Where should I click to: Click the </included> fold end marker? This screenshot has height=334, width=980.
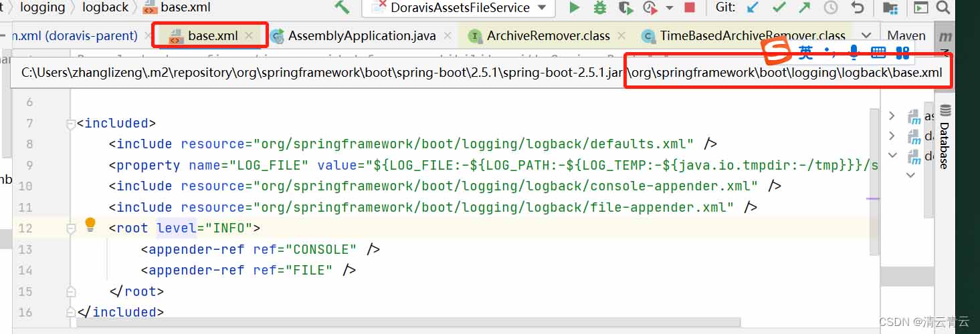pos(71,313)
